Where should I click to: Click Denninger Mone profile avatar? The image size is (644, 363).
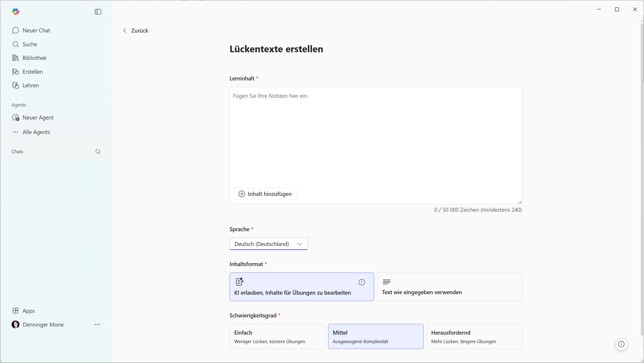click(x=16, y=325)
